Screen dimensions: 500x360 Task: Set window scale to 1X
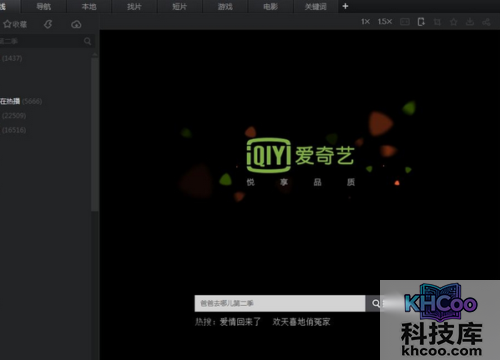[x=365, y=22]
